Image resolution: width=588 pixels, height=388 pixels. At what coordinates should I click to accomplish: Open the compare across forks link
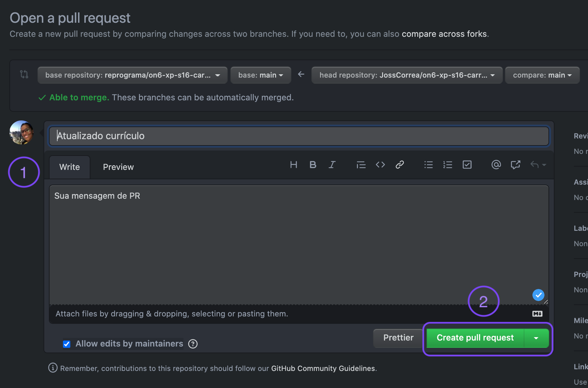pyautogui.click(x=444, y=34)
